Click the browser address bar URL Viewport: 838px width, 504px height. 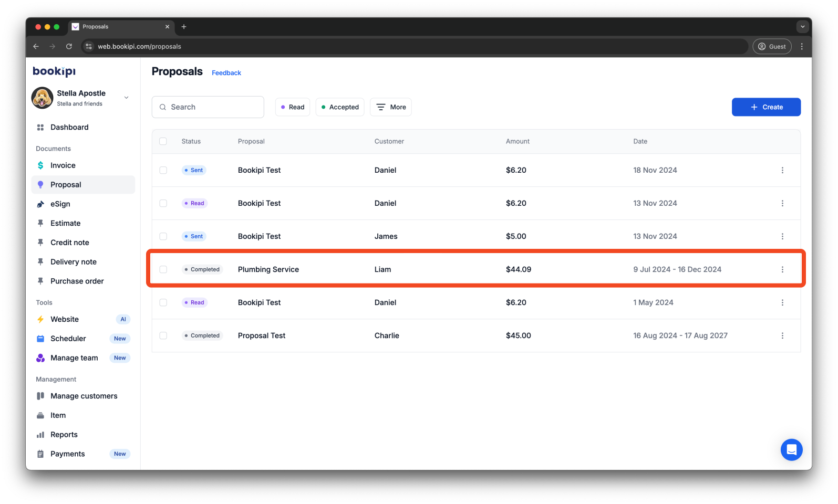click(x=139, y=46)
